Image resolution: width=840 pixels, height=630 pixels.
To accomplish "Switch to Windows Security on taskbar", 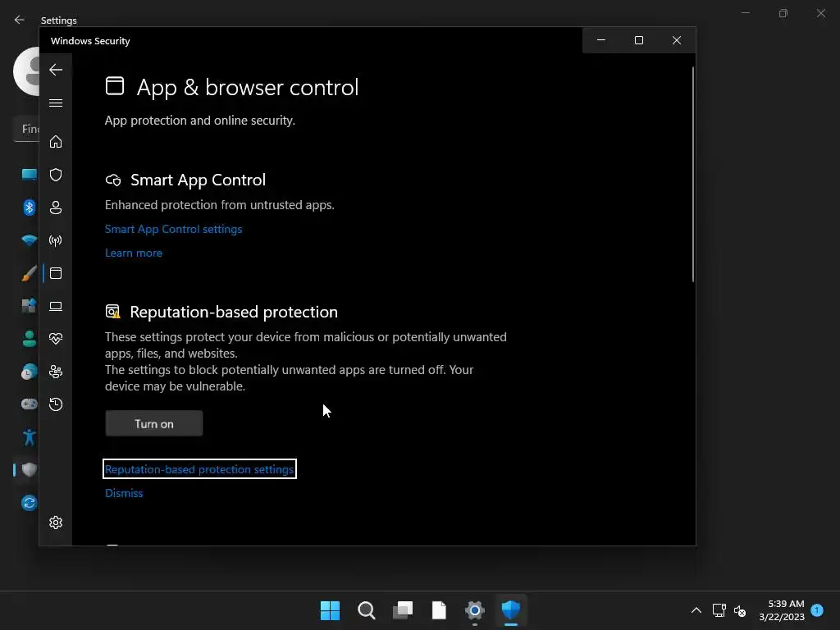I will (x=511, y=610).
